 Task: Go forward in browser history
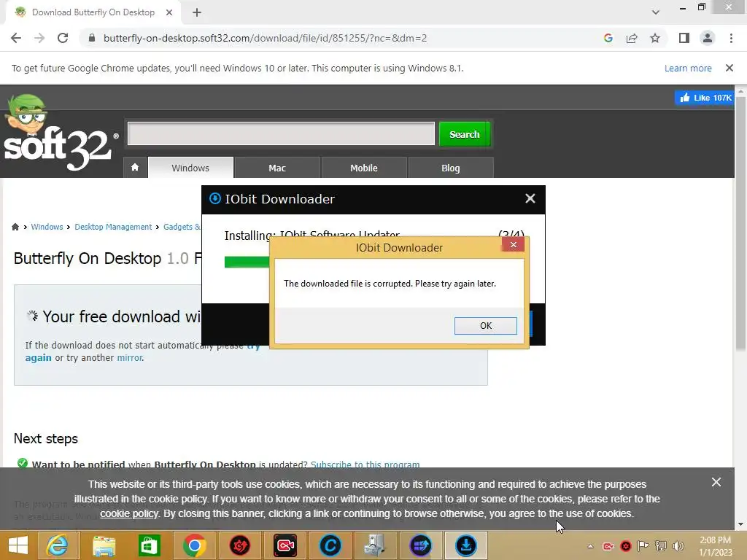pyautogui.click(x=39, y=38)
